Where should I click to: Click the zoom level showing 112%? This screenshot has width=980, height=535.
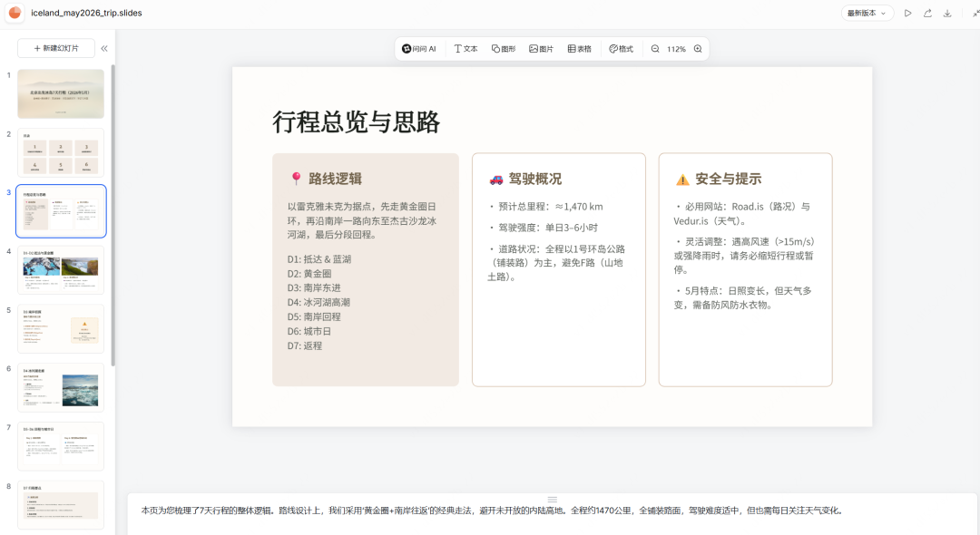point(675,48)
